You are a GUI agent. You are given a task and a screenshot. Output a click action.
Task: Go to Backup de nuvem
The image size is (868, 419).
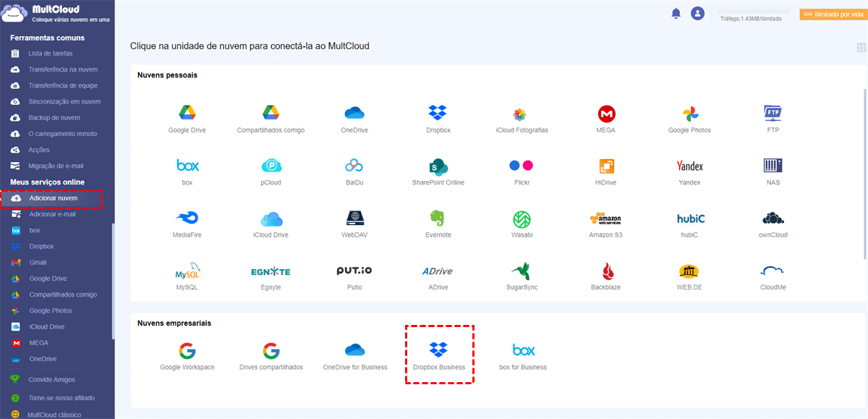54,117
